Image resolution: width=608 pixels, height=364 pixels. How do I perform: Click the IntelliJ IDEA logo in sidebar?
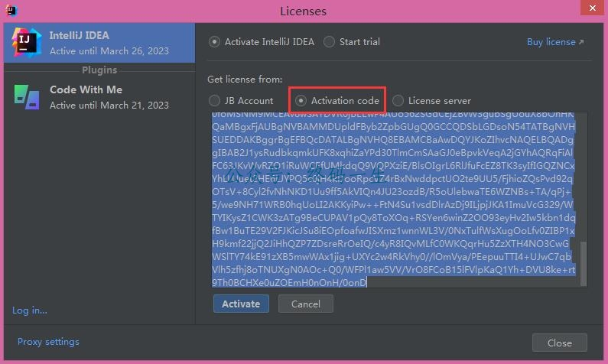pyautogui.click(x=26, y=43)
